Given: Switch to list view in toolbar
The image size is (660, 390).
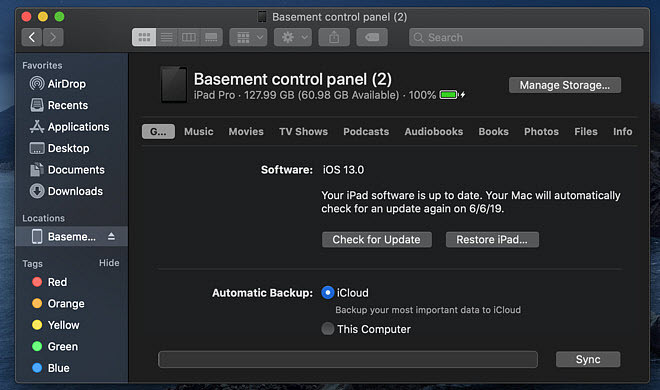Looking at the screenshot, I should [x=167, y=37].
